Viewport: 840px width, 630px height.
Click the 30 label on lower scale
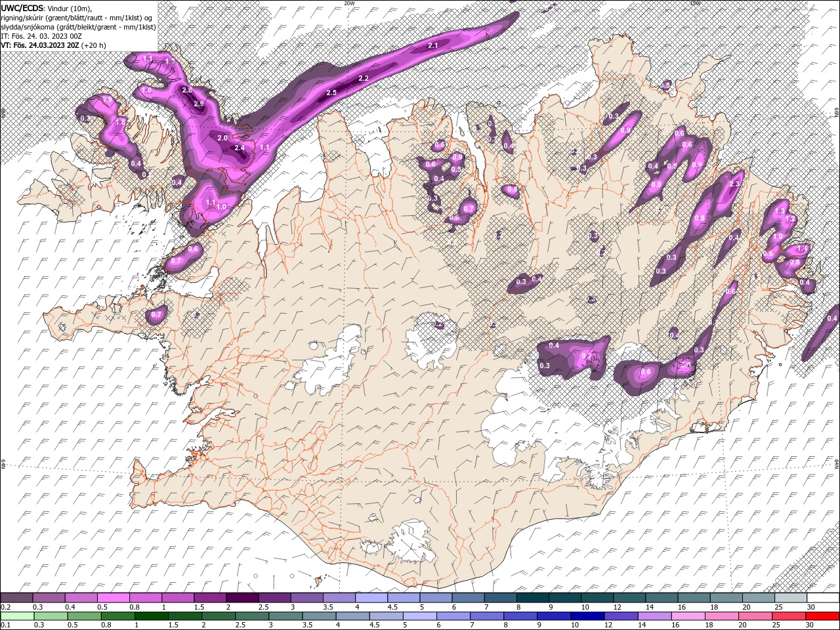[811, 625]
